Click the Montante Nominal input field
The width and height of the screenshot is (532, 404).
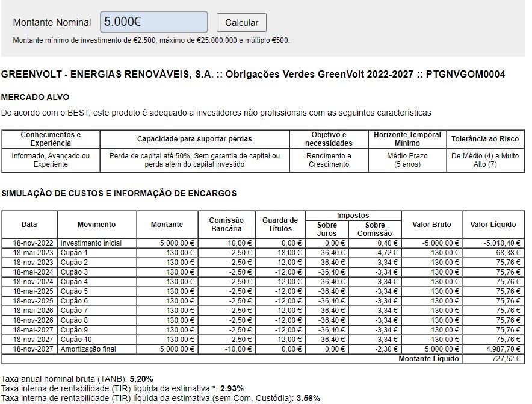tap(154, 22)
